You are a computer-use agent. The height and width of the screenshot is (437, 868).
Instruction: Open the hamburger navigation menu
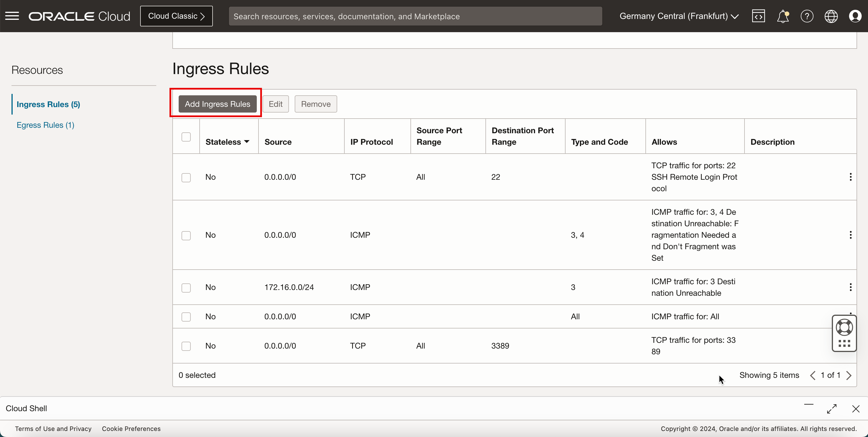click(12, 16)
